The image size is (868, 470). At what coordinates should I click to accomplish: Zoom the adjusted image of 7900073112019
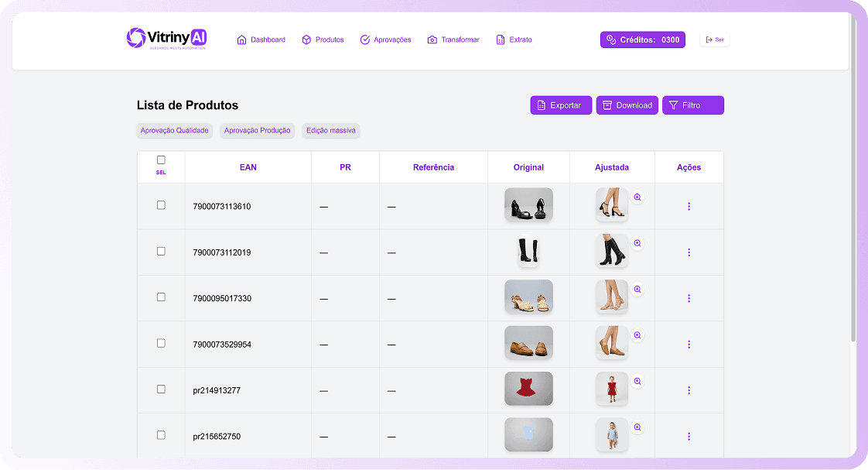point(637,243)
